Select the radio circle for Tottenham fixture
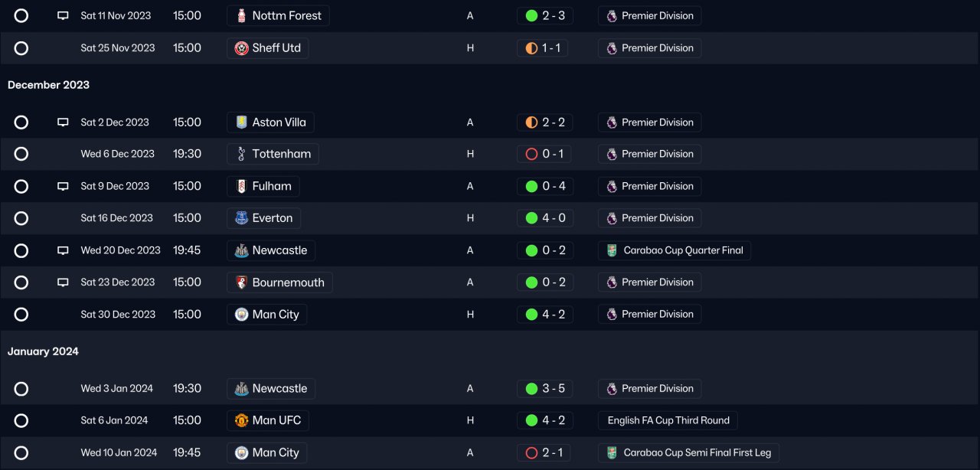Viewport: 980px width, 470px height. click(x=21, y=154)
